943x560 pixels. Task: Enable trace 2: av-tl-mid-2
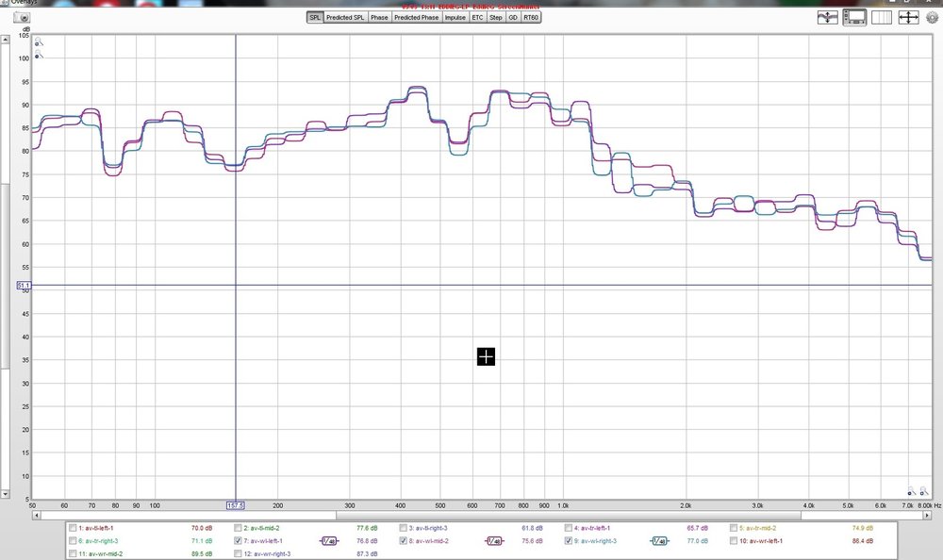pos(238,528)
